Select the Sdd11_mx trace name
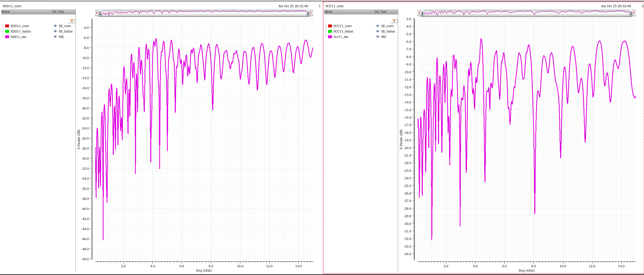Screen dimensions: 644x275 [x=18, y=37]
